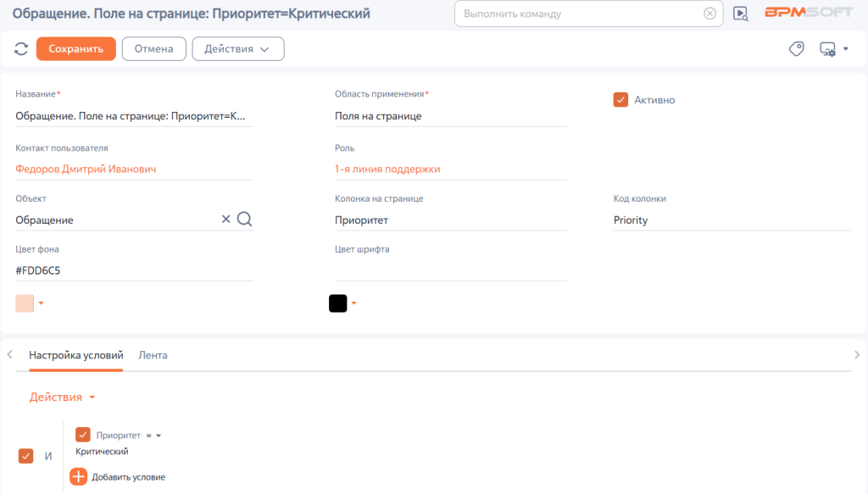Screen dimensions: 868x495
Task: Click the black font color swatch
Action: (337, 303)
